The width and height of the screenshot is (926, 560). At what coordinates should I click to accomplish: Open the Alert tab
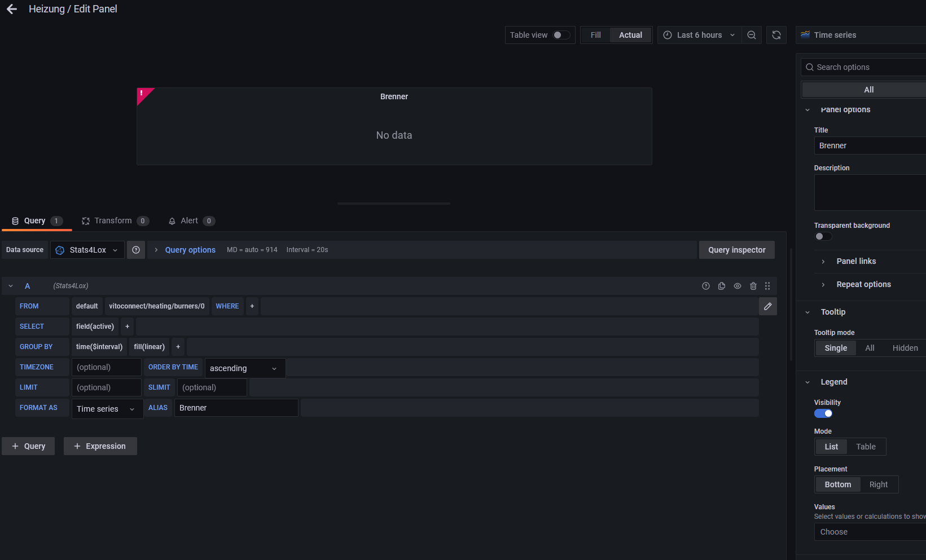191,221
